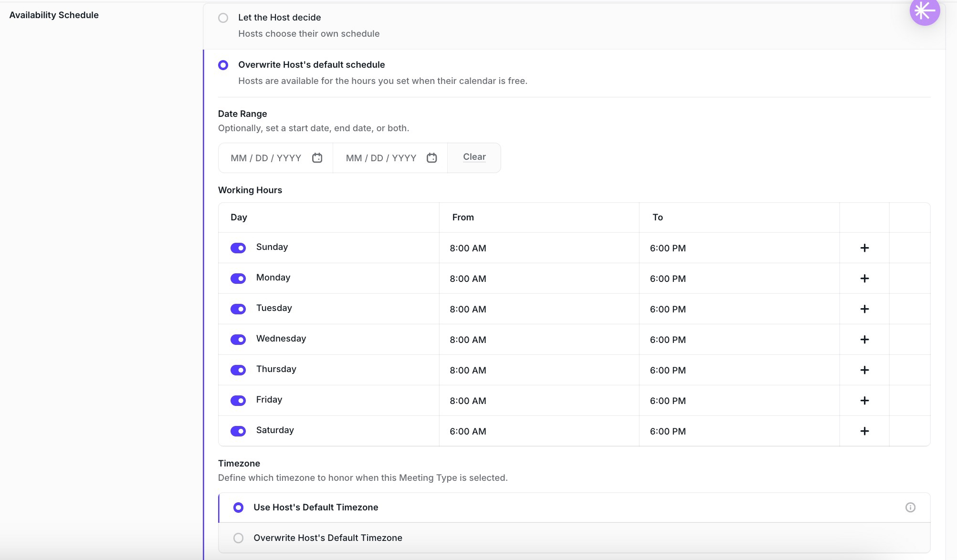Add another time slot for Saturday

pyautogui.click(x=864, y=431)
